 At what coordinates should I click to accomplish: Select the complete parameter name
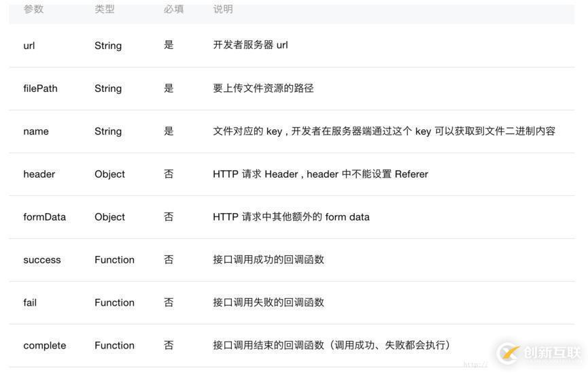(x=45, y=346)
